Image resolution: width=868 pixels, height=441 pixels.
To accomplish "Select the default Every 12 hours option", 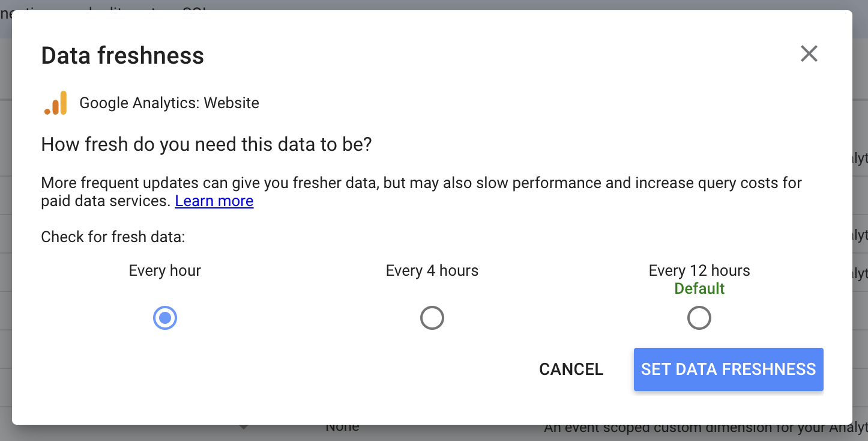I will pyautogui.click(x=699, y=317).
